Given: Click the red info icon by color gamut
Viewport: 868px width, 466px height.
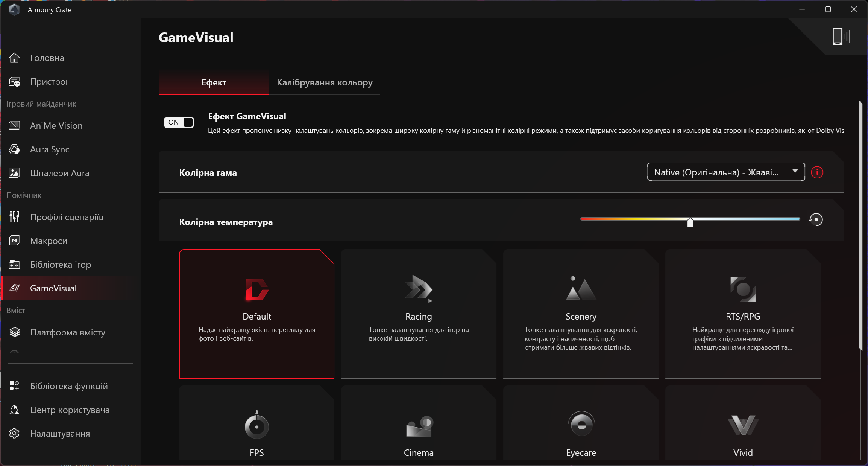Looking at the screenshot, I should click(x=817, y=172).
